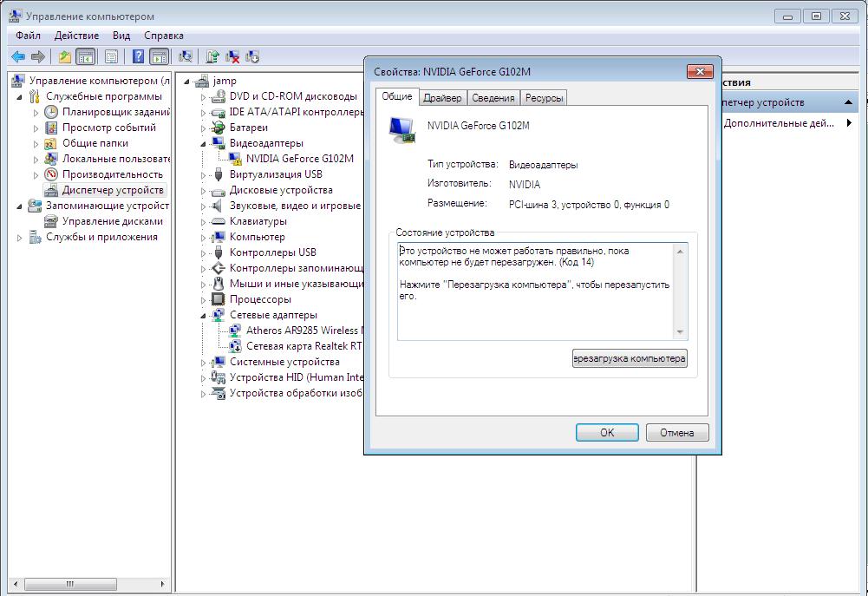Select NVIDIA GeForce G102M device with warning icon
868x596 pixels.
[x=299, y=159]
